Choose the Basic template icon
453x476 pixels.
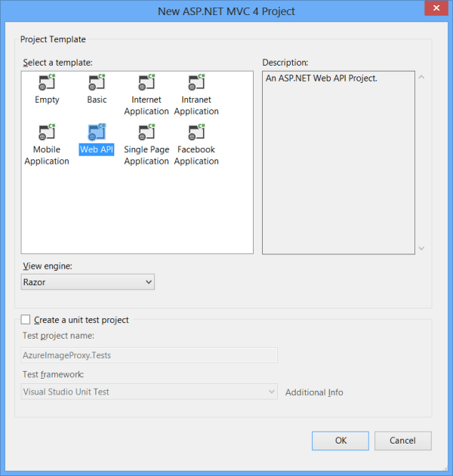(x=97, y=82)
